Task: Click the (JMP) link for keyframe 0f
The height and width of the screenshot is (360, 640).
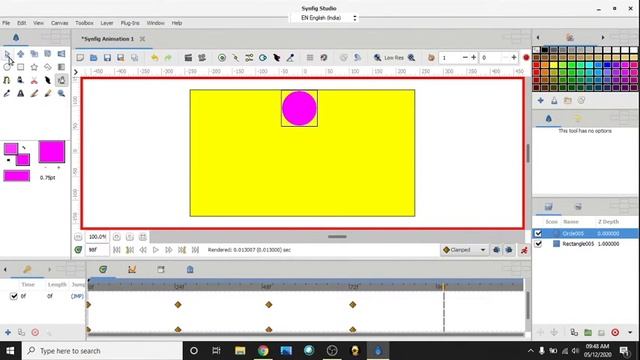Action: [x=77, y=296]
